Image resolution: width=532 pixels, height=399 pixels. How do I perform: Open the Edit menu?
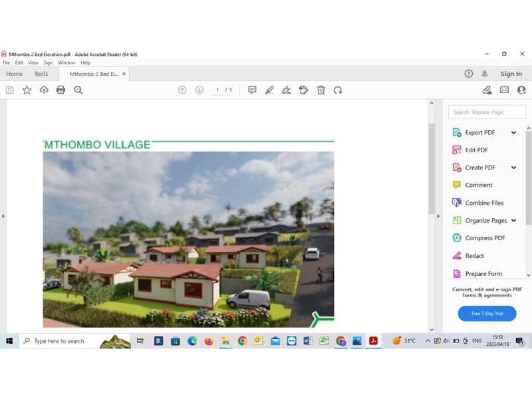[19, 63]
